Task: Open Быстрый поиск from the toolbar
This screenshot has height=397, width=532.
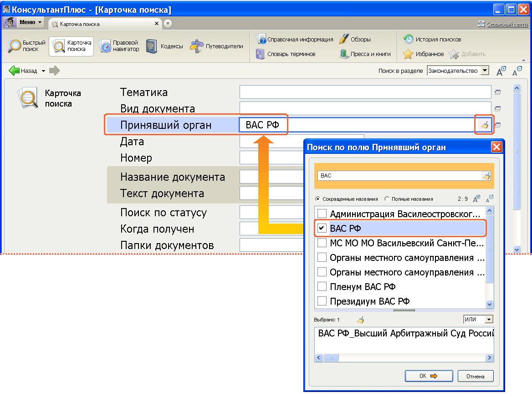Action: point(27,46)
